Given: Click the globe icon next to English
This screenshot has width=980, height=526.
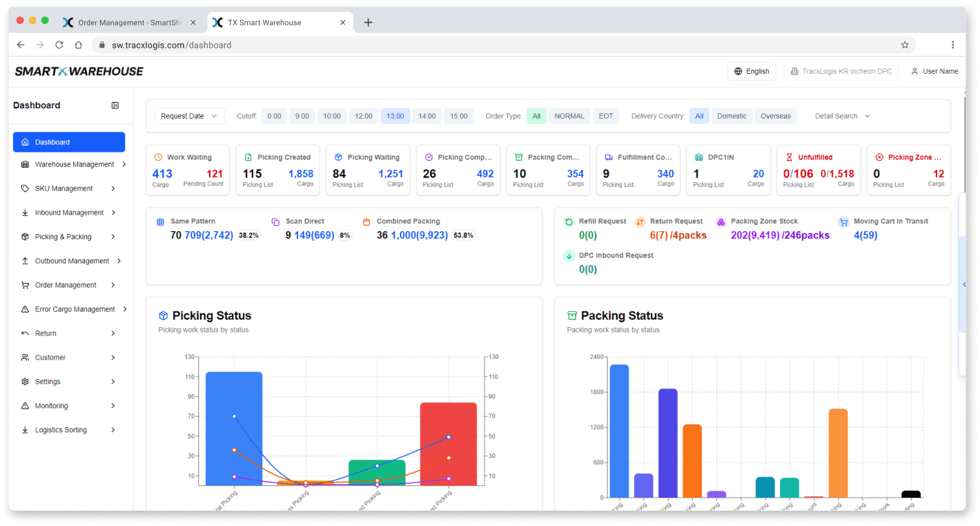Looking at the screenshot, I should [738, 70].
